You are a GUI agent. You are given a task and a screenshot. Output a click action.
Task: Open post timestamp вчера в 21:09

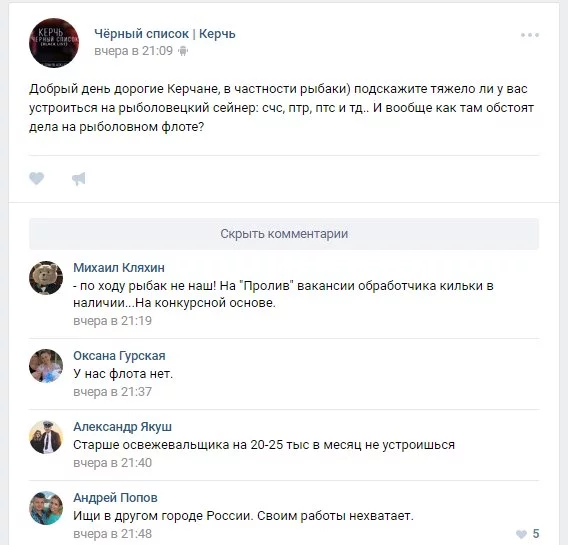pos(133,51)
